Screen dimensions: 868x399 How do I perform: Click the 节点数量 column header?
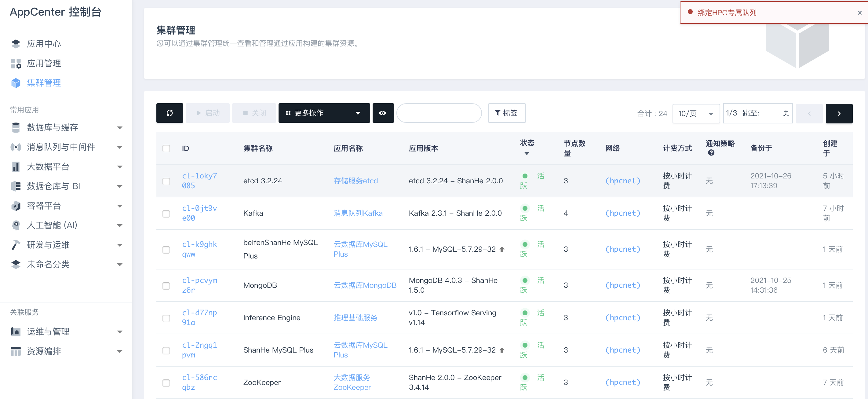pyautogui.click(x=574, y=148)
